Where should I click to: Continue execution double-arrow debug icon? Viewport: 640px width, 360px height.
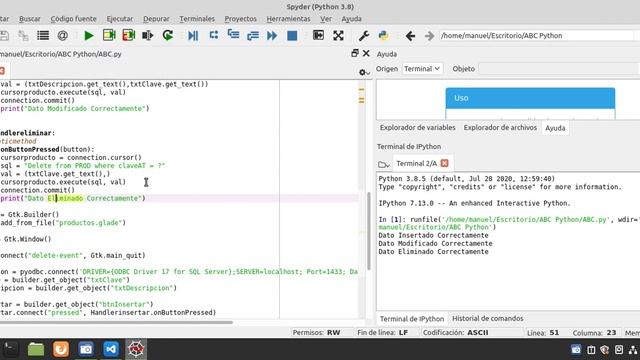(x=272, y=36)
